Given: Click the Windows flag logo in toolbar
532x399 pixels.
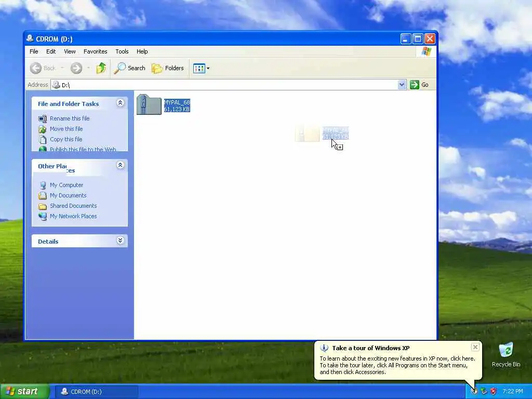Looking at the screenshot, I should 426,51.
